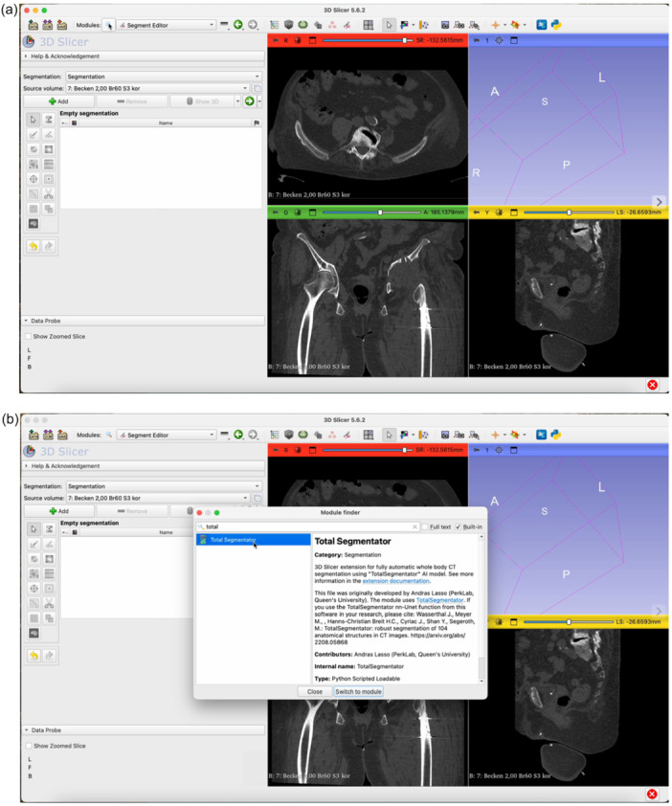
Task: Collapse the Data Probe section in panel (a)
Action: pos(144,321)
